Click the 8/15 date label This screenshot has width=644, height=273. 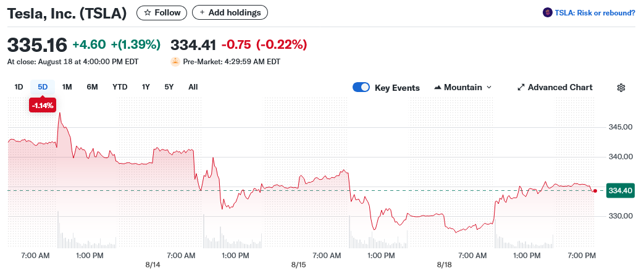[298, 265]
